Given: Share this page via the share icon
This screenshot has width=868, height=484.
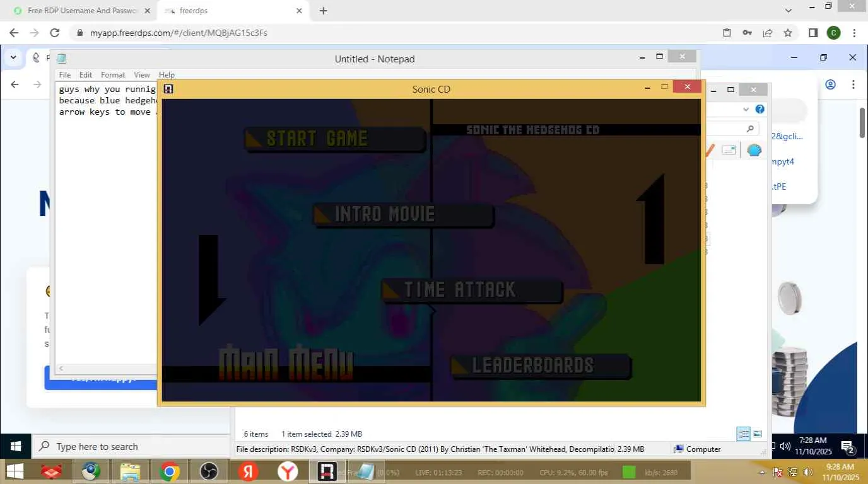Looking at the screenshot, I should (x=768, y=33).
